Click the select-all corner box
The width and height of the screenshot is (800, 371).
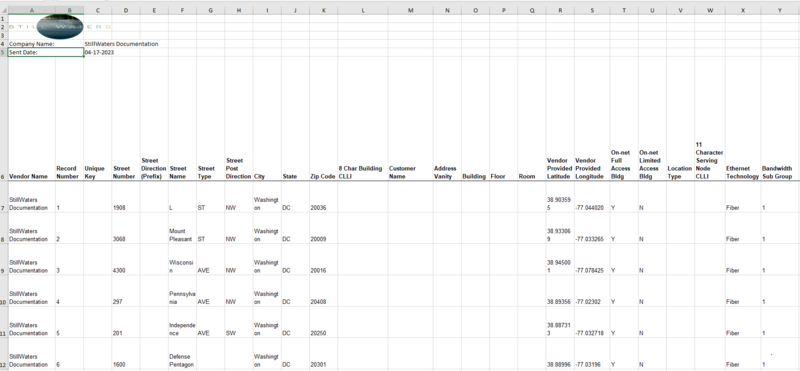4,10
